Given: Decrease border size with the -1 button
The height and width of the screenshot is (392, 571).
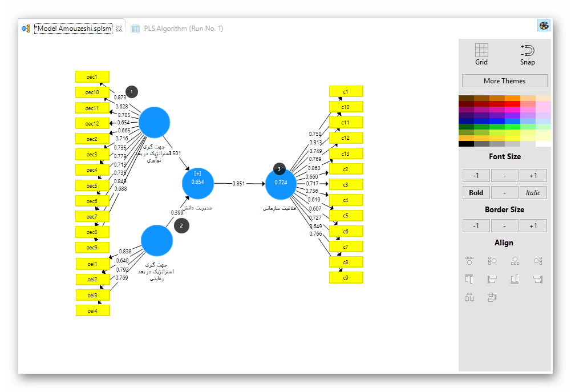Looking at the screenshot, I should tap(476, 226).
